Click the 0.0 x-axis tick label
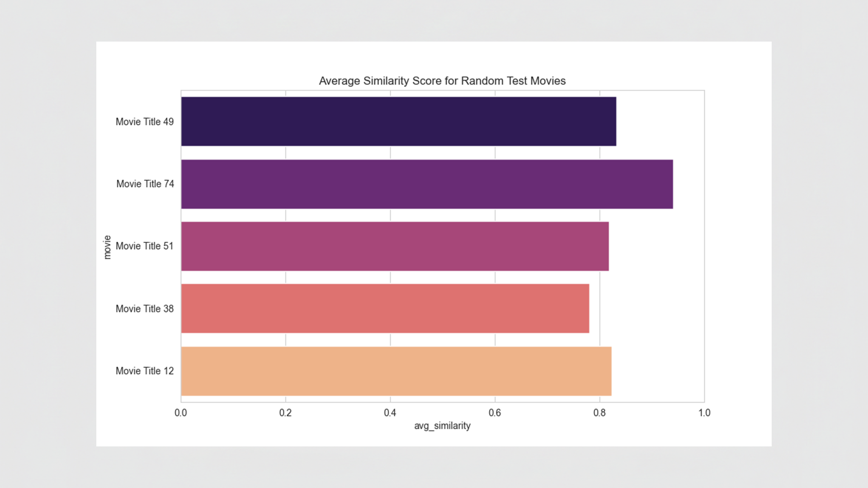 tap(181, 413)
